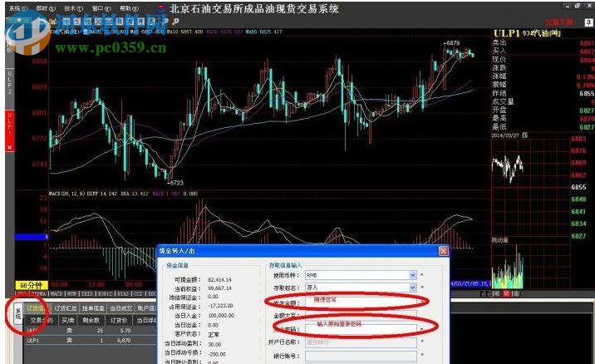
Task: Click the 订货价 column header
Action: pos(119,320)
